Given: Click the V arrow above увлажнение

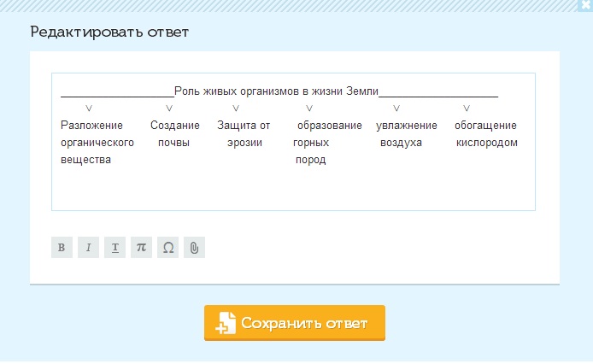Looking at the screenshot, I should pos(396,109).
